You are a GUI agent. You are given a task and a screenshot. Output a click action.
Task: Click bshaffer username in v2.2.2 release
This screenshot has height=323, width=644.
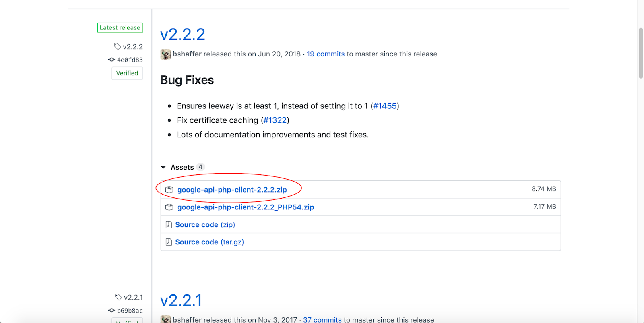(x=187, y=54)
